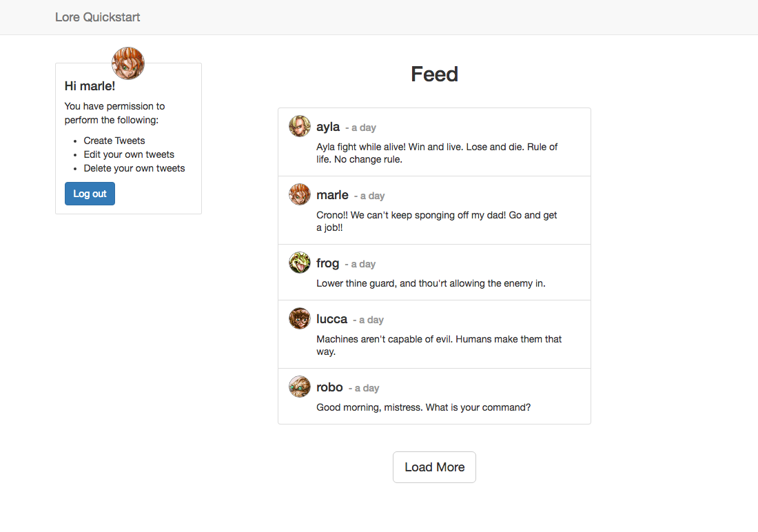Click ayla's avatar in the feed

point(300,126)
